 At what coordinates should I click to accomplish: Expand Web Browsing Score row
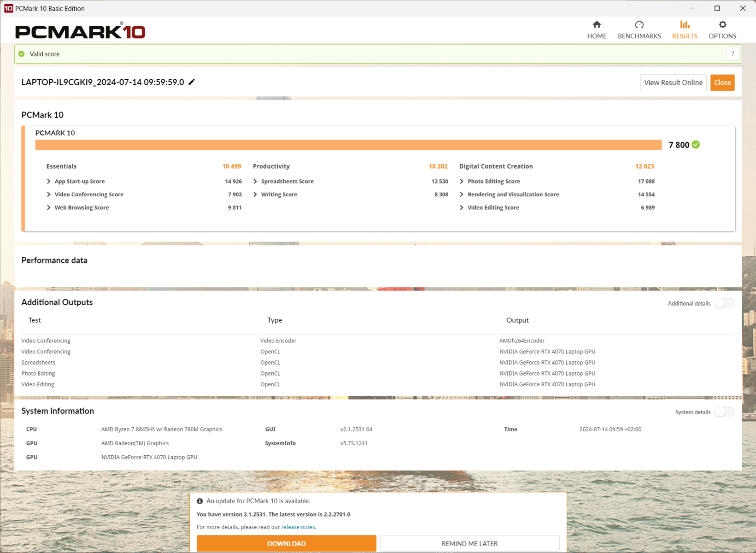49,208
